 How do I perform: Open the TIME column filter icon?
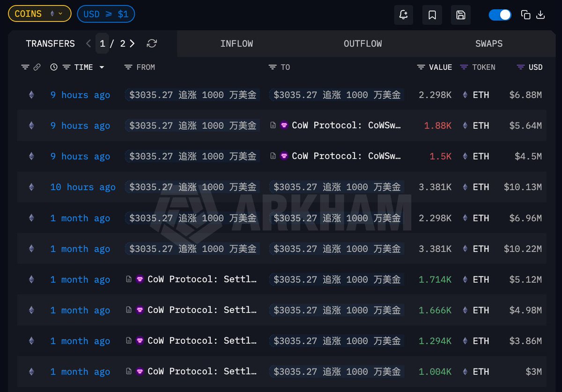[x=67, y=67]
